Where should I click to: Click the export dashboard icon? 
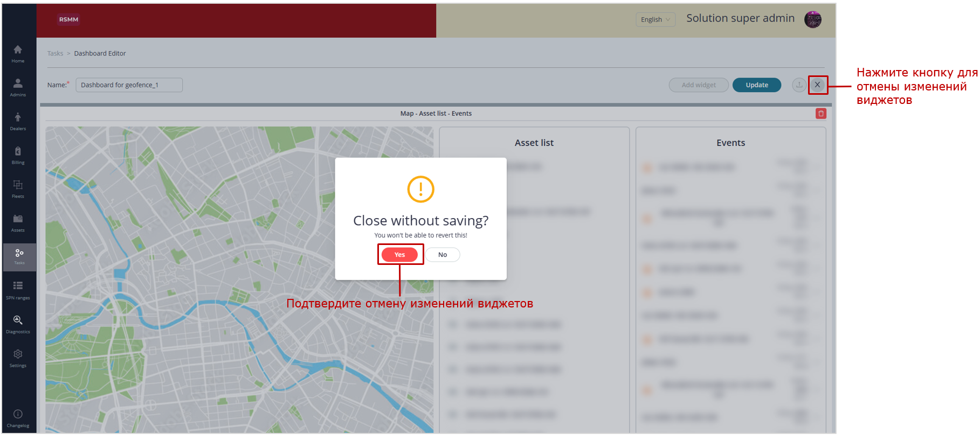tap(799, 85)
